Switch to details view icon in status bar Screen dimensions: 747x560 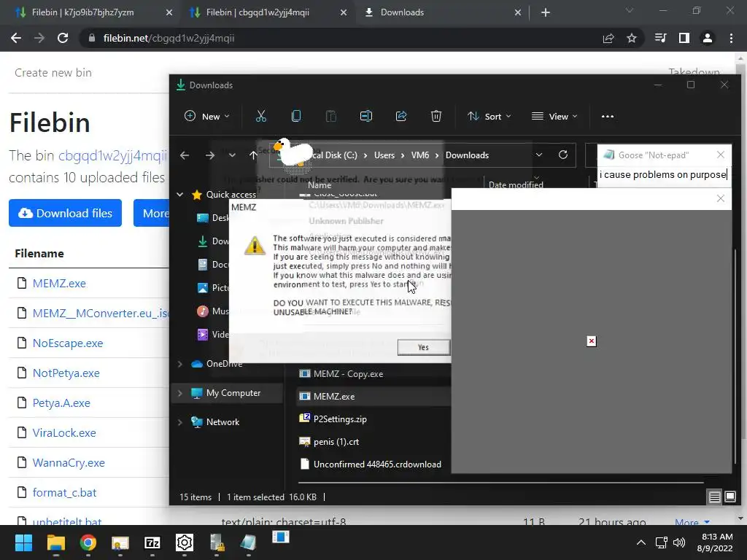pyautogui.click(x=715, y=497)
